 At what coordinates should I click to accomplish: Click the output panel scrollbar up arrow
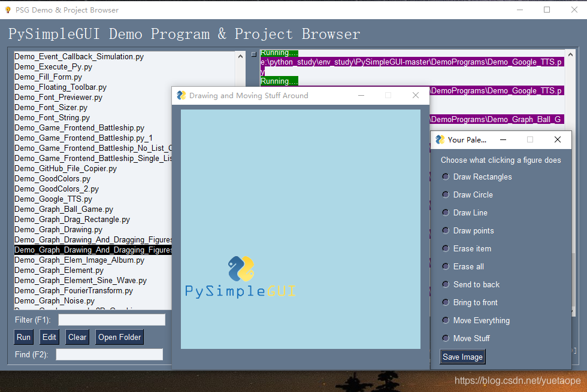click(x=570, y=54)
